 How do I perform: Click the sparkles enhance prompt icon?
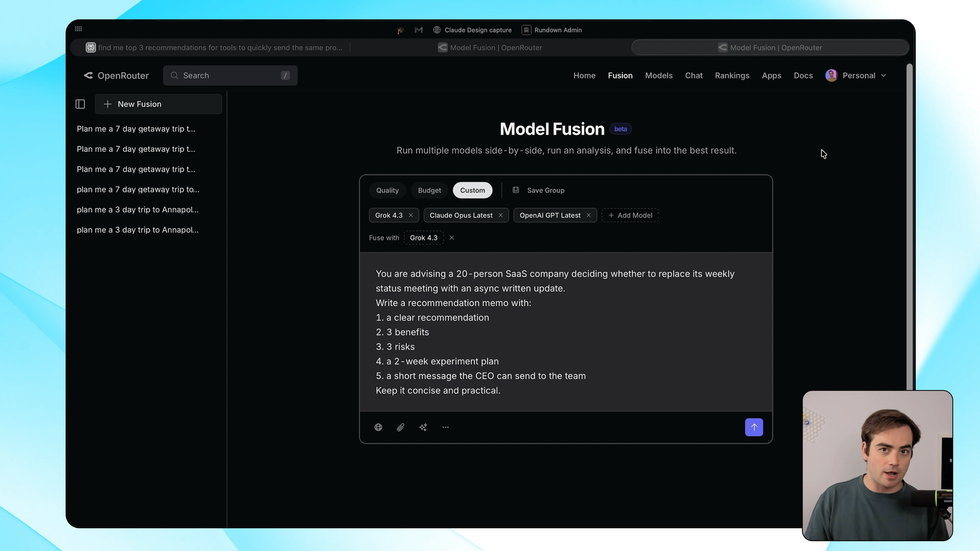(x=423, y=427)
